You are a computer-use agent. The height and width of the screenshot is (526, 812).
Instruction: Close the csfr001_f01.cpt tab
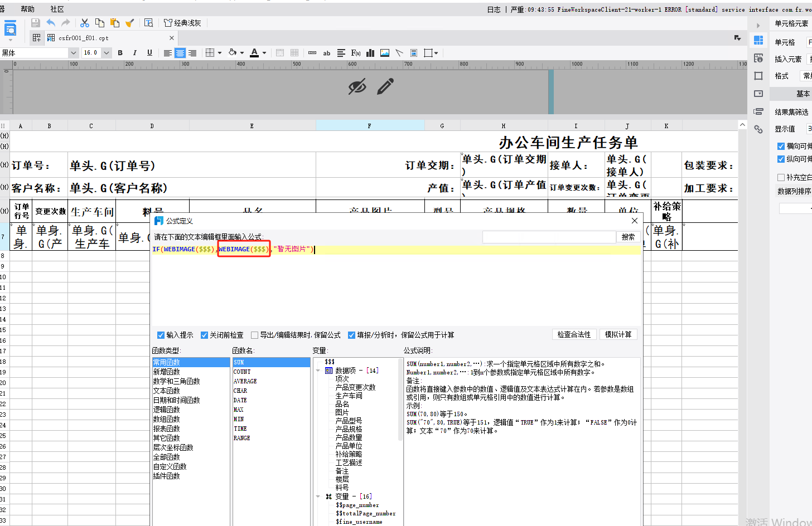172,38
